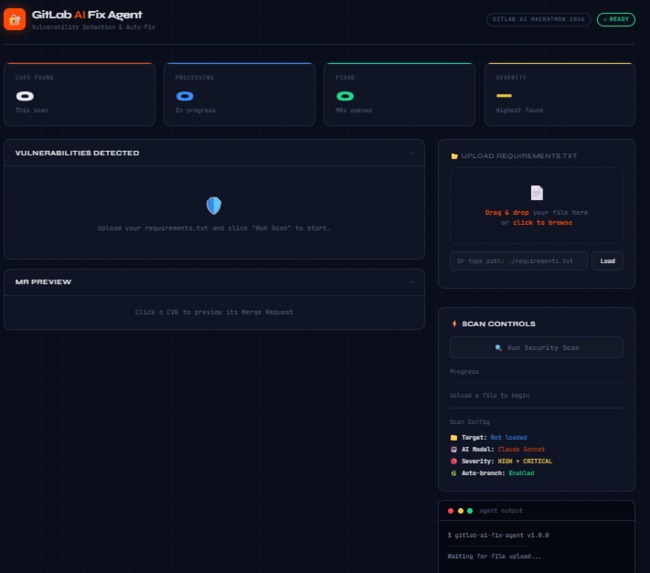Click the robot icon next to AI Model

[x=454, y=449]
